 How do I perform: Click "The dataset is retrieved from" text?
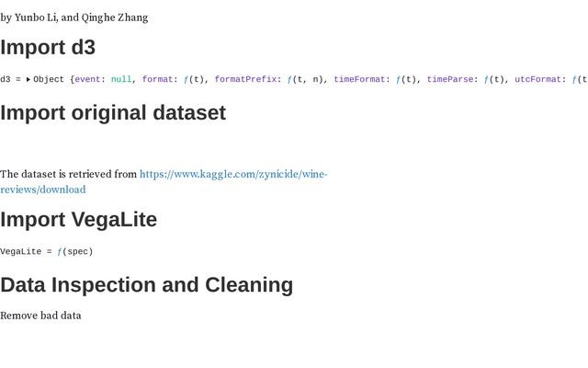[68, 175]
